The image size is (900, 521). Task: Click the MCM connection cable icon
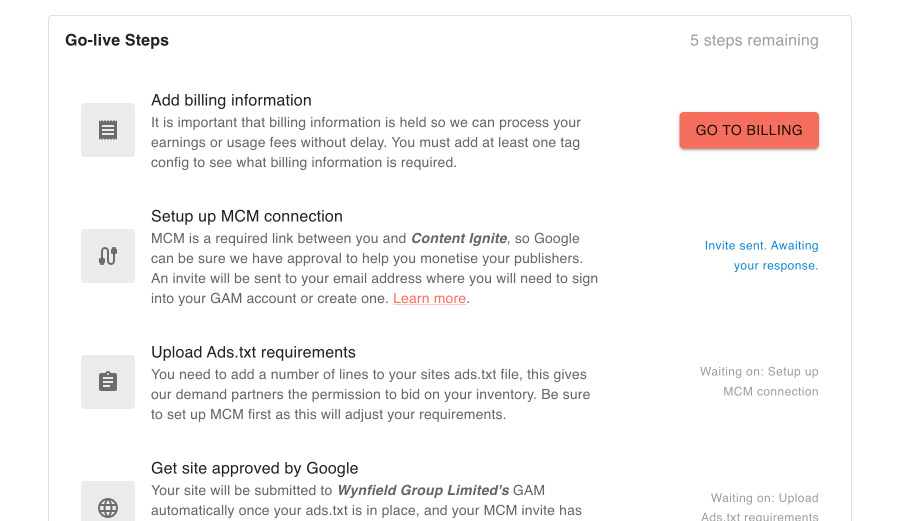coord(108,256)
